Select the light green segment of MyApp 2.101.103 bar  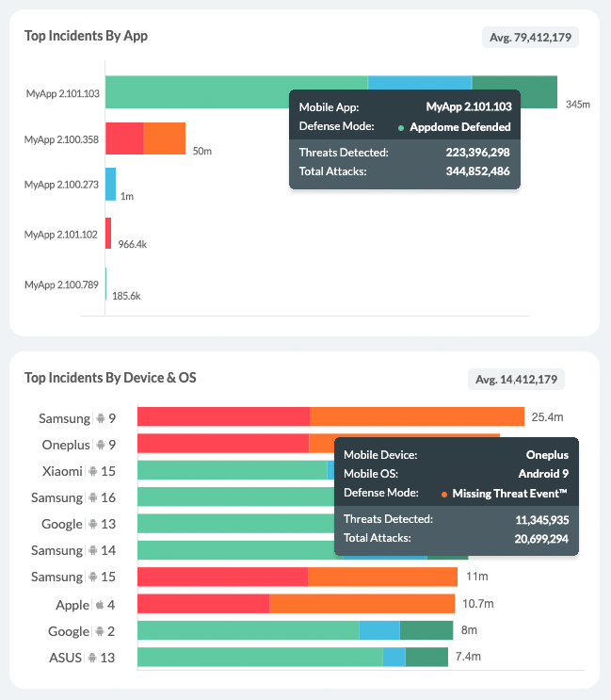(235, 93)
